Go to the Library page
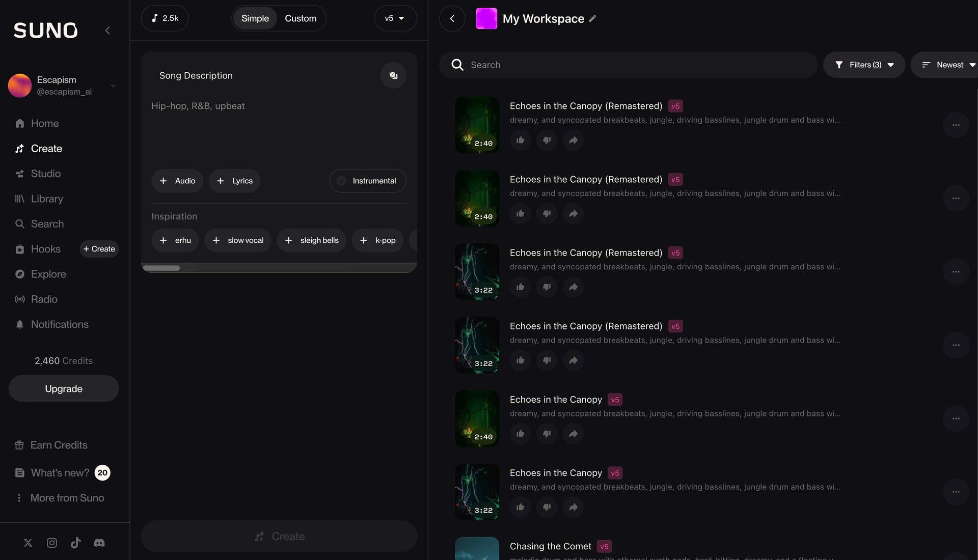The image size is (978, 560). coord(47,199)
